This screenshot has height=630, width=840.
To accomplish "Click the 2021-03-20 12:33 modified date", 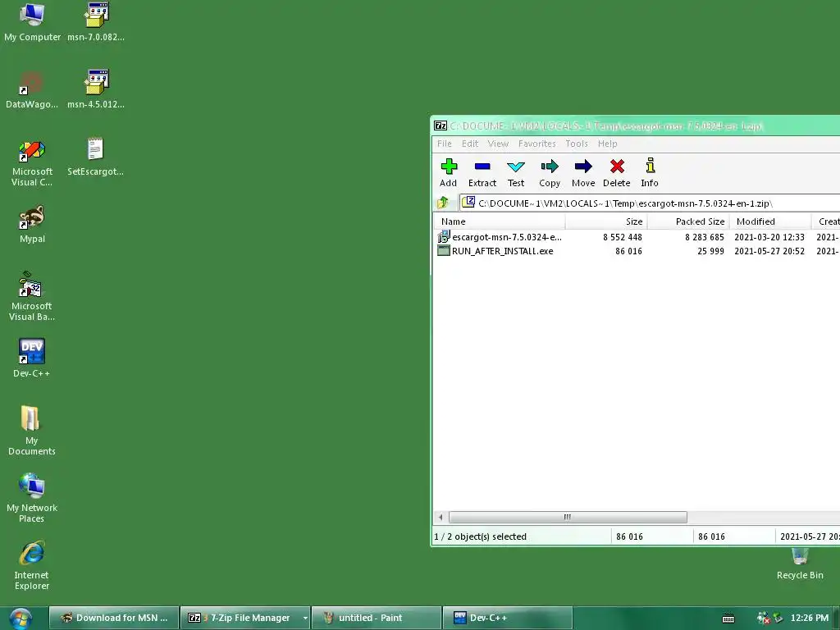I will tap(769, 237).
